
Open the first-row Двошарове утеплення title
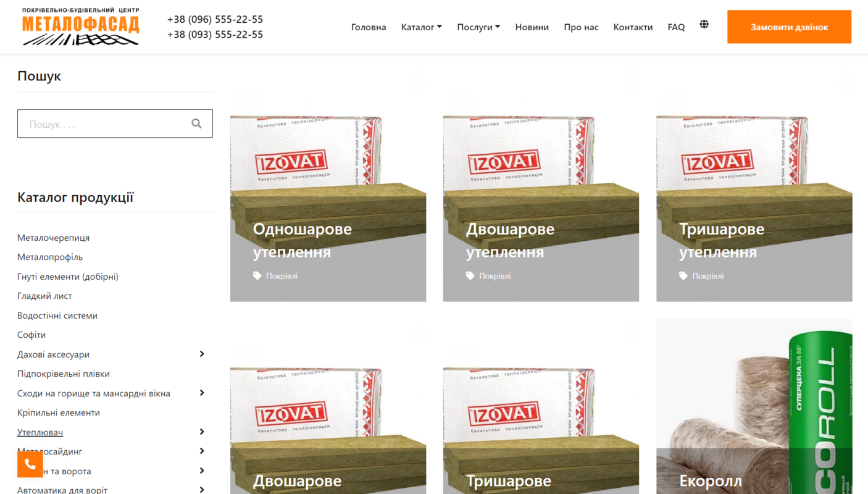tap(511, 240)
